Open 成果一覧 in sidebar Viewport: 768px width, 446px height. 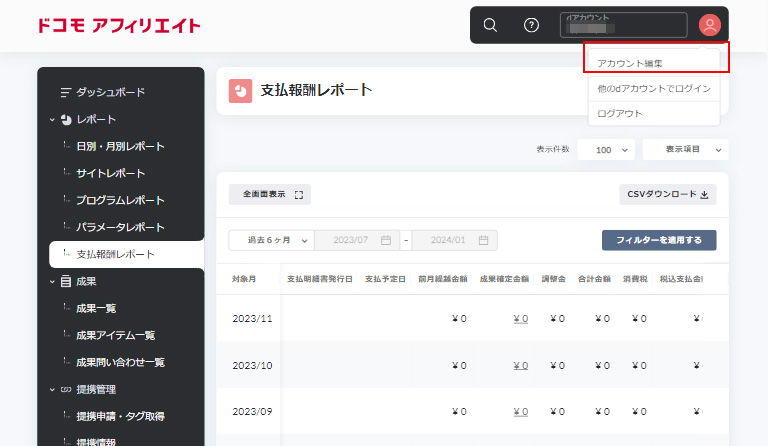point(96,308)
